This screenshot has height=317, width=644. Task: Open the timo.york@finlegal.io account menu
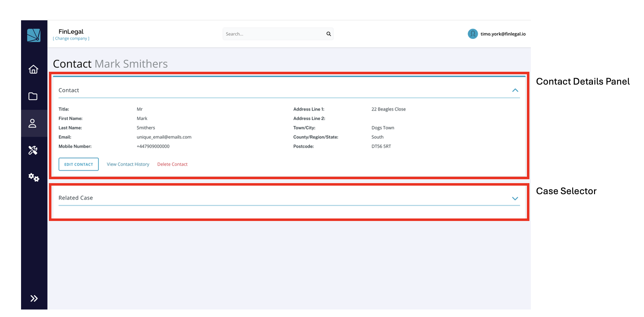point(503,34)
